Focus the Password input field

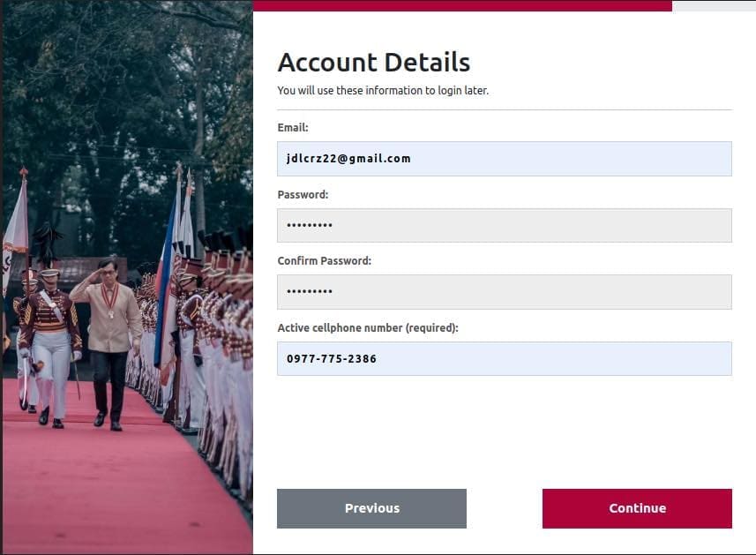505,225
